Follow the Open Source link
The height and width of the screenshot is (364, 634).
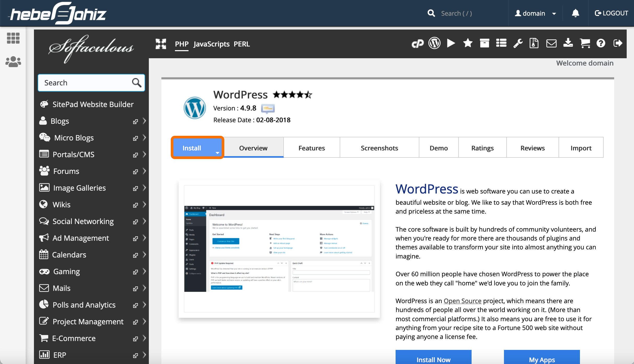462,301
